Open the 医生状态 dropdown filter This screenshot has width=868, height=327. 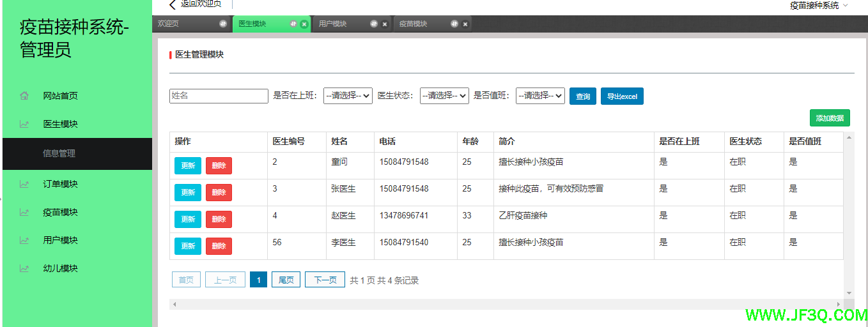click(444, 96)
